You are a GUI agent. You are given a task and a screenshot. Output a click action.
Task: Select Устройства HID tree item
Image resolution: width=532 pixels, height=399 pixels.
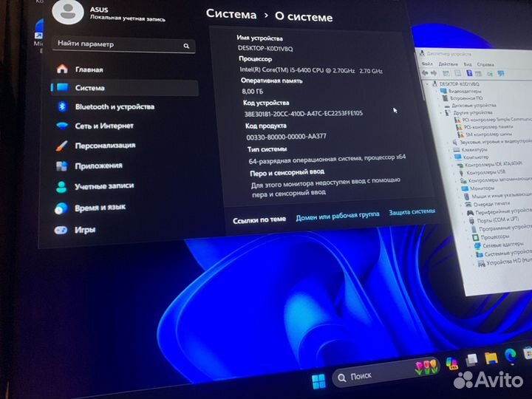pyautogui.click(x=508, y=262)
